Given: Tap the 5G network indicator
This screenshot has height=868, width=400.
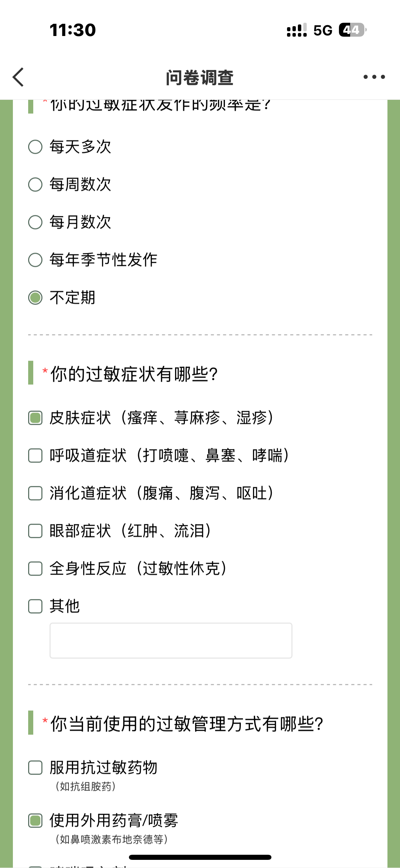Looking at the screenshot, I should tap(323, 31).
